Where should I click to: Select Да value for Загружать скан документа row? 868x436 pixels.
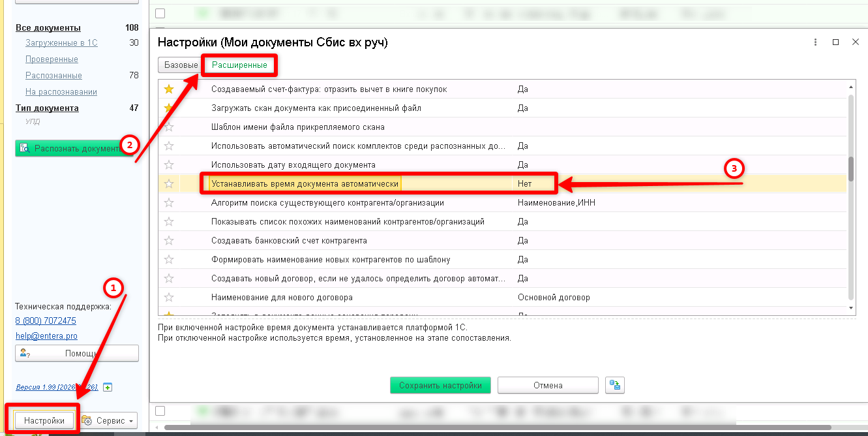[x=523, y=108]
